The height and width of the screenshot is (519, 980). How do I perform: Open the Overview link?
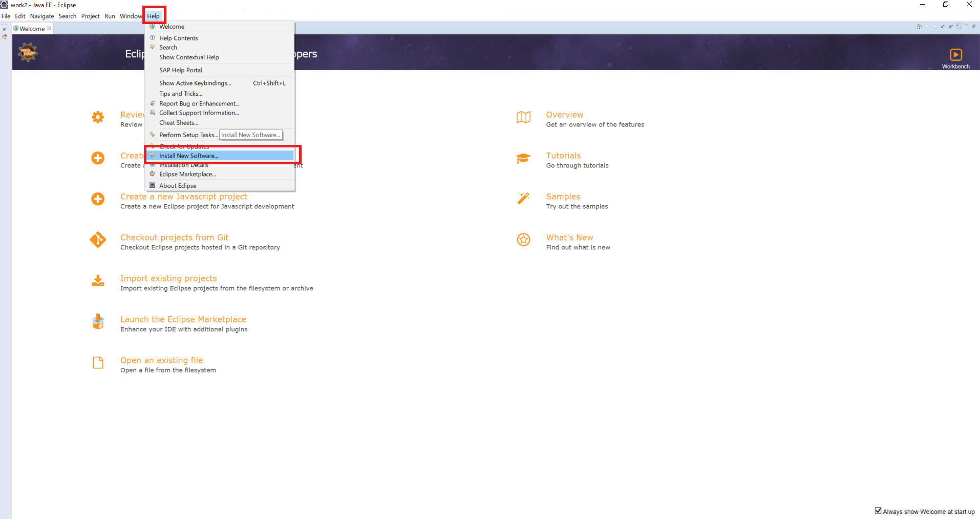[x=564, y=115]
